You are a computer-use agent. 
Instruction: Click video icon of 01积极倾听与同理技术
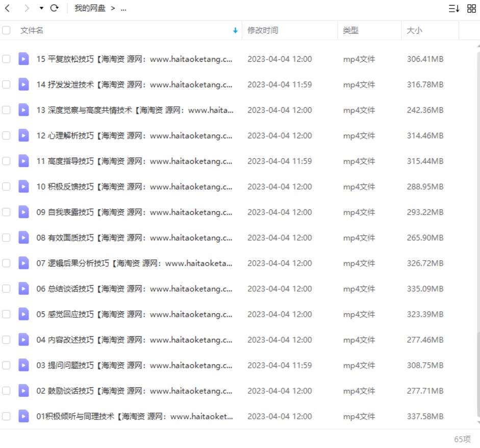[x=23, y=416]
